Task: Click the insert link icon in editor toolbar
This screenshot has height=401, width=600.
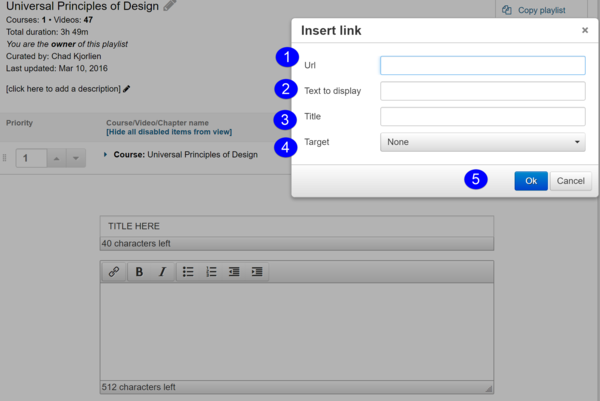Action: click(114, 272)
